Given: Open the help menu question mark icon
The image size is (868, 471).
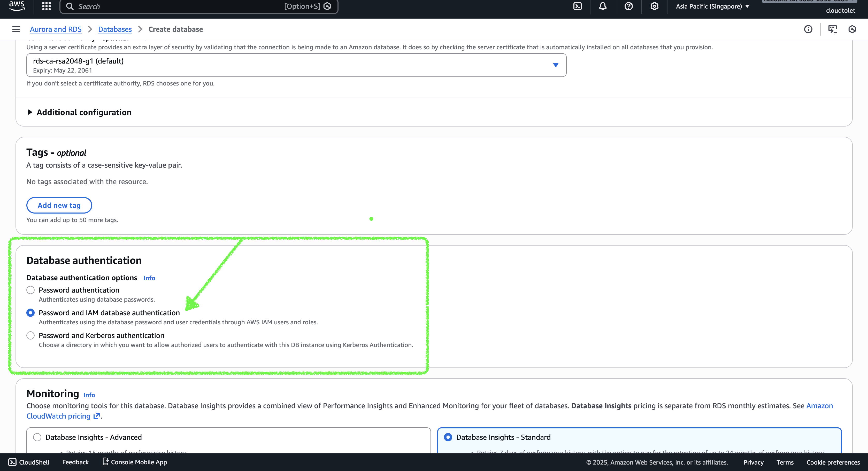Looking at the screenshot, I should point(629,6).
